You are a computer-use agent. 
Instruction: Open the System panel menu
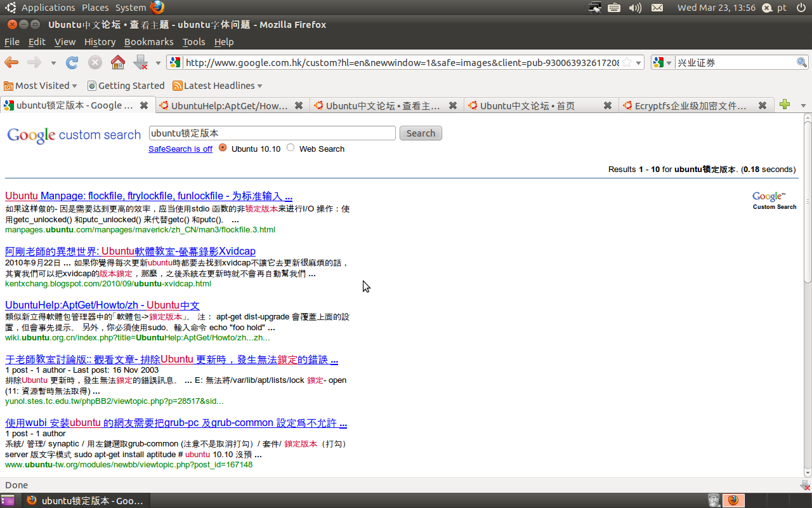131,8
